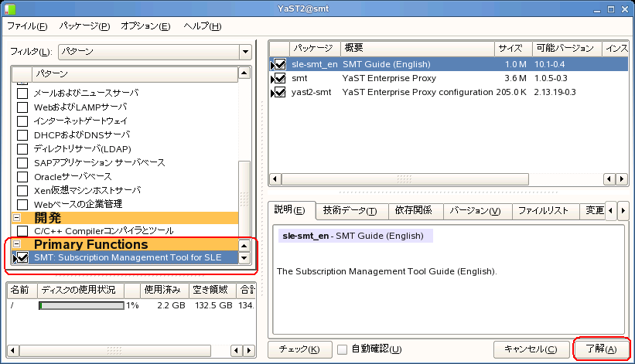Click the window menu icon in title bar
The width and height of the screenshot is (635, 364).
(9, 8)
